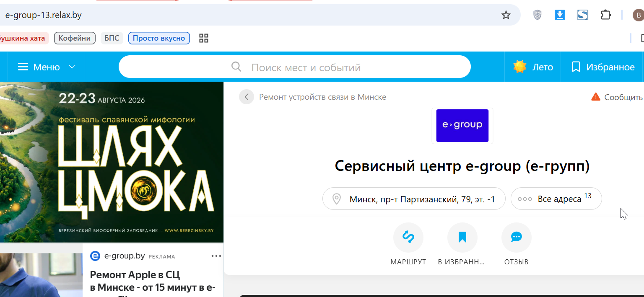Click the browser address bar URL
This screenshot has height=297, width=644.
click(x=44, y=15)
